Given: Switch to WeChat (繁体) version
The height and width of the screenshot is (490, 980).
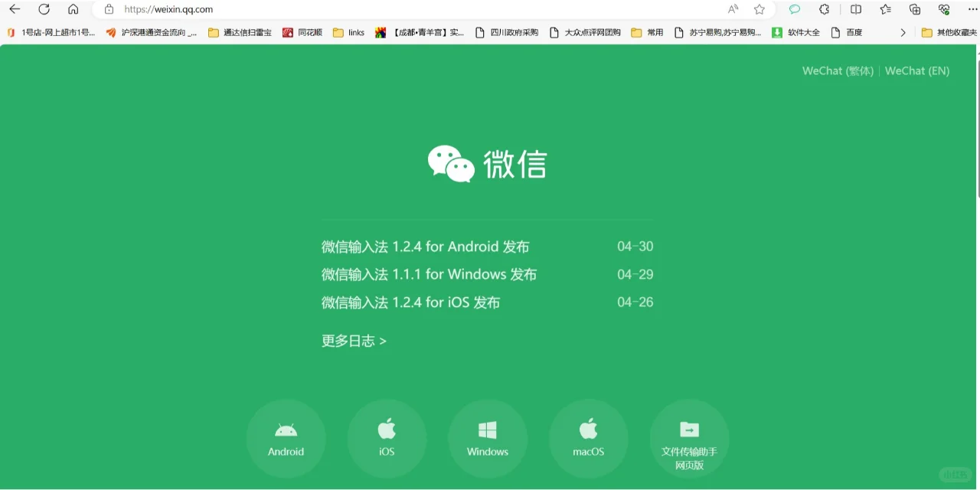Looking at the screenshot, I should [838, 70].
